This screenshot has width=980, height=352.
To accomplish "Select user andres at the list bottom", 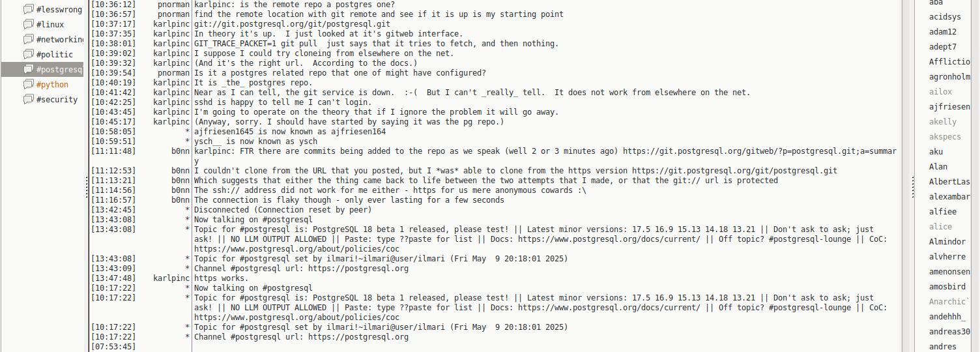I will [x=943, y=347].
